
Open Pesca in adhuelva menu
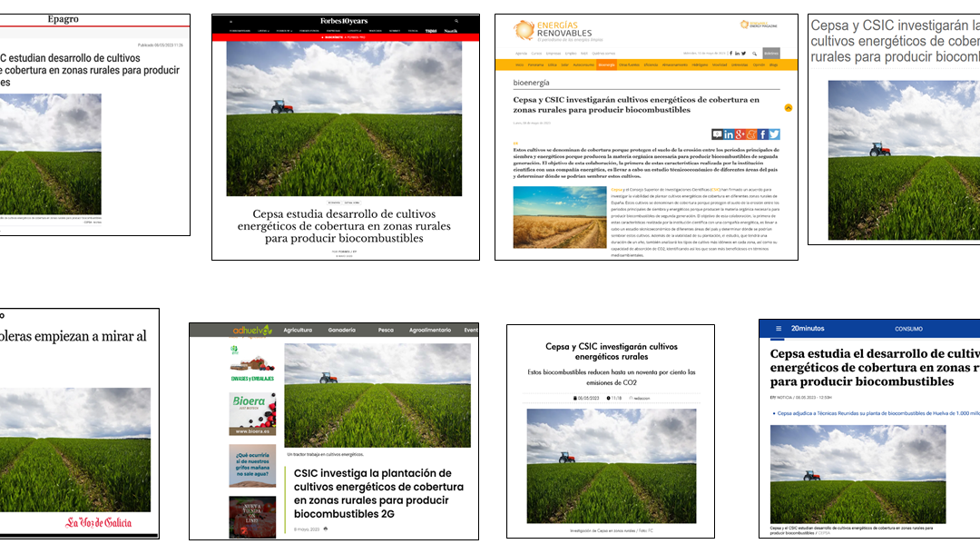[386, 331]
